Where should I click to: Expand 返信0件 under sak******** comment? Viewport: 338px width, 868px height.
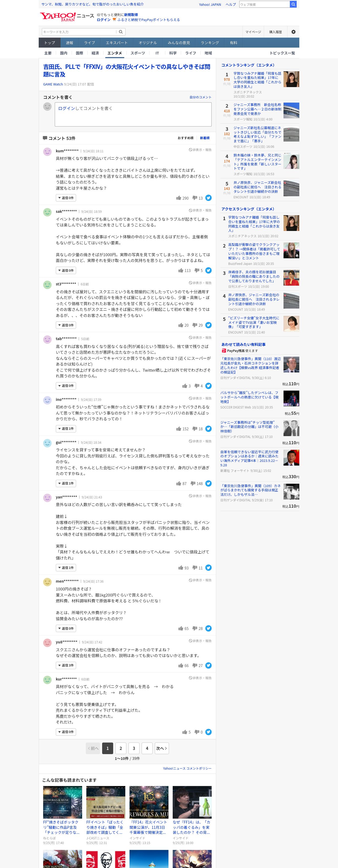pos(66,270)
